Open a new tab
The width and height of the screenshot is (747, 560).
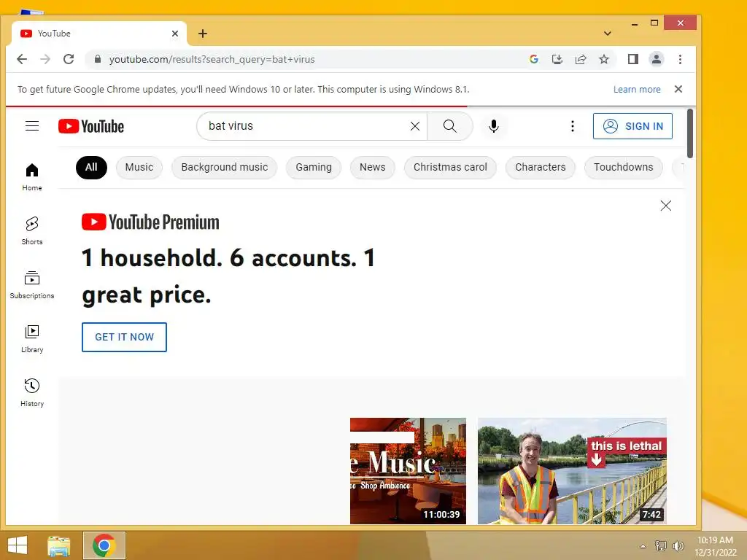tap(203, 34)
